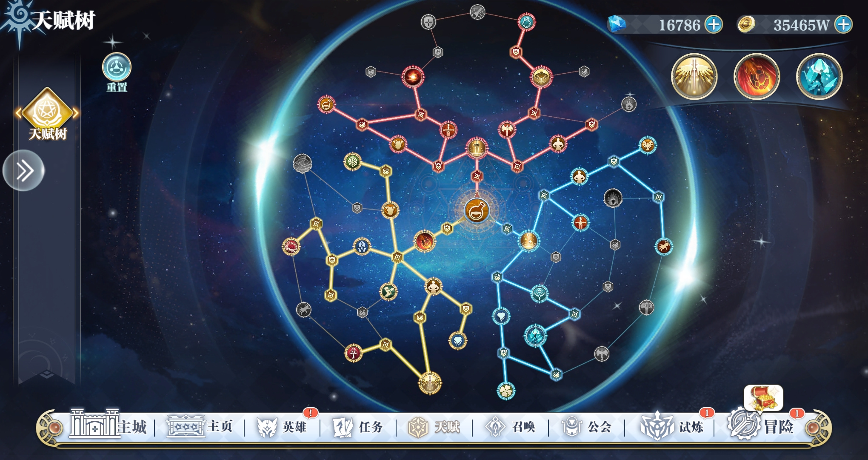Select the blue branch frozen heart node
This screenshot has height=460, width=868.
tap(501, 316)
